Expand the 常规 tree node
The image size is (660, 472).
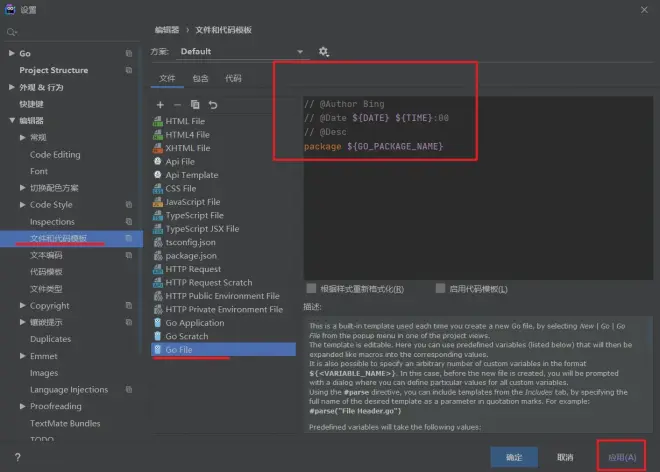pyautogui.click(x=22, y=137)
